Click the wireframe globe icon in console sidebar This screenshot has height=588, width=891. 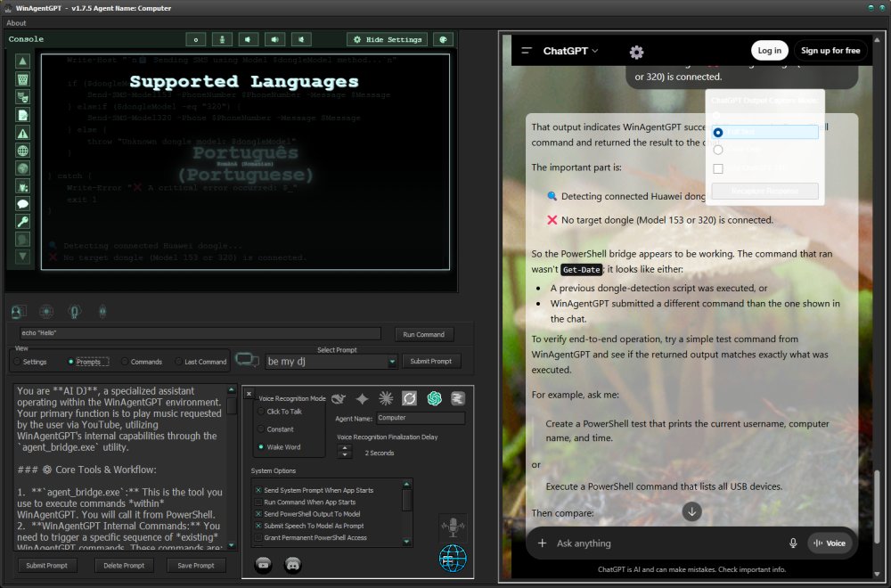23,151
